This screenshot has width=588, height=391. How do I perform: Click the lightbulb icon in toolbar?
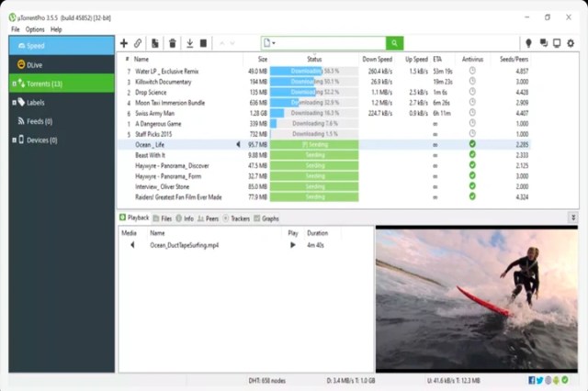click(x=528, y=43)
